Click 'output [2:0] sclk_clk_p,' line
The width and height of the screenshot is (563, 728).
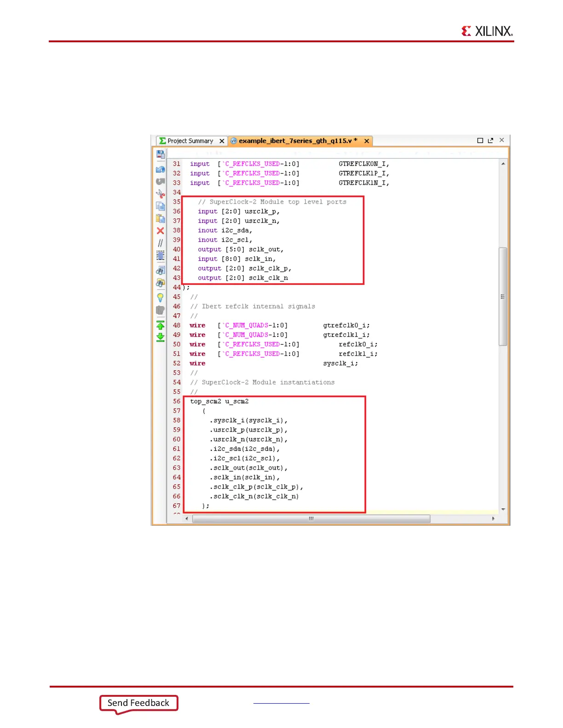[x=245, y=268]
